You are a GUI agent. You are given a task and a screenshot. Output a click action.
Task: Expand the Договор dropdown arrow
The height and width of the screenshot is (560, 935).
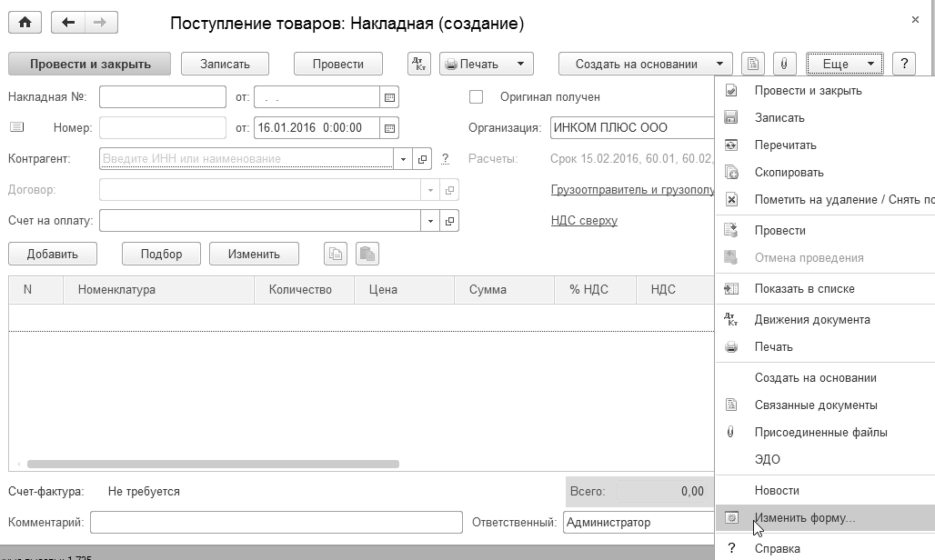(430, 190)
